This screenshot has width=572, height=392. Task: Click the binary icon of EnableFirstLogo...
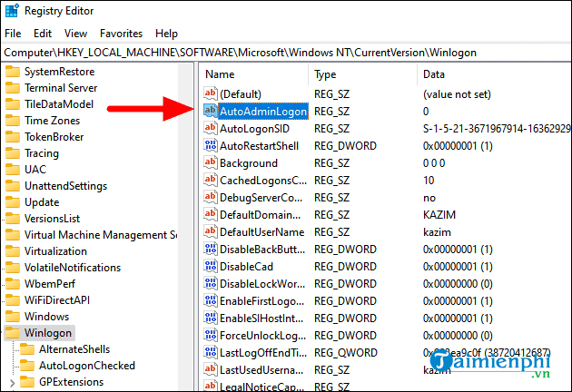coord(211,301)
